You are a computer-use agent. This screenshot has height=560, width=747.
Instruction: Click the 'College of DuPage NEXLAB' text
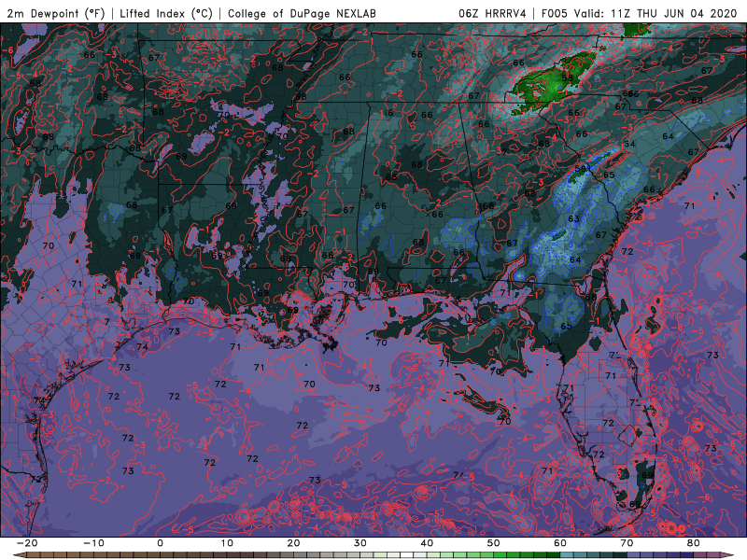pyautogui.click(x=302, y=13)
